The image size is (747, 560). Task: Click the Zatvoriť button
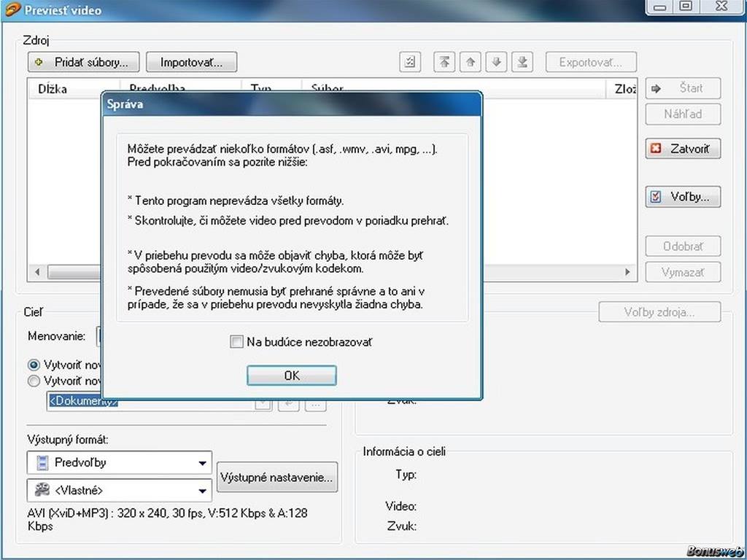(x=683, y=149)
